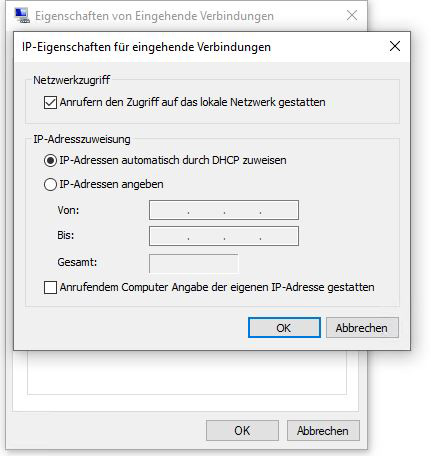Close the IP-Eigenschaften dialog with the X
Image resolution: width=431 pixels, height=456 pixels.
395,46
